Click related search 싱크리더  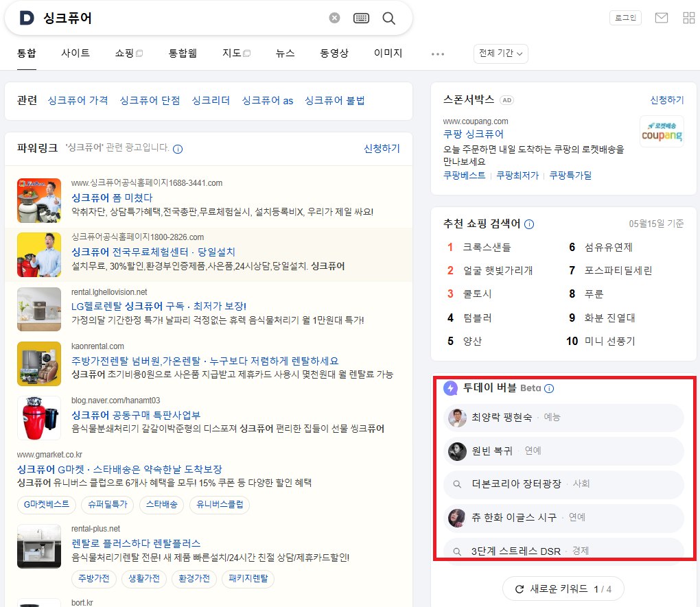[x=211, y=100]
